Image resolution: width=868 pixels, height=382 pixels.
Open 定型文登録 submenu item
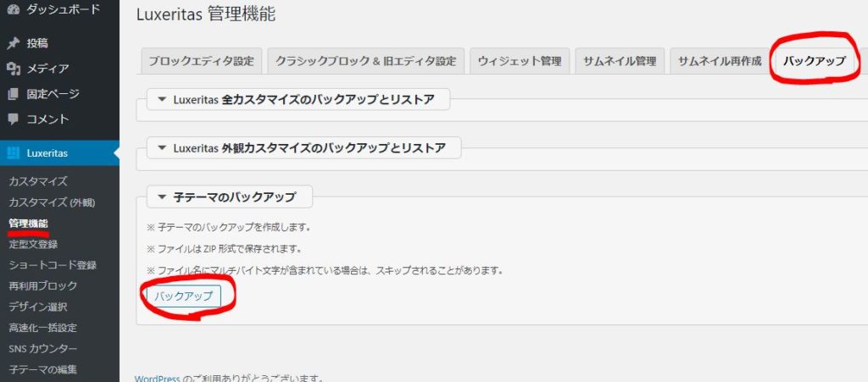[x=33, y=244]
